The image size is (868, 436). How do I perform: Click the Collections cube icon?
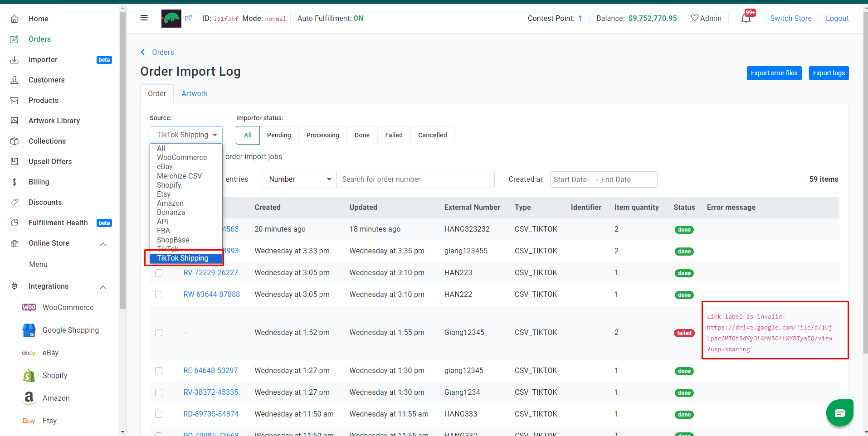(15, 141)
